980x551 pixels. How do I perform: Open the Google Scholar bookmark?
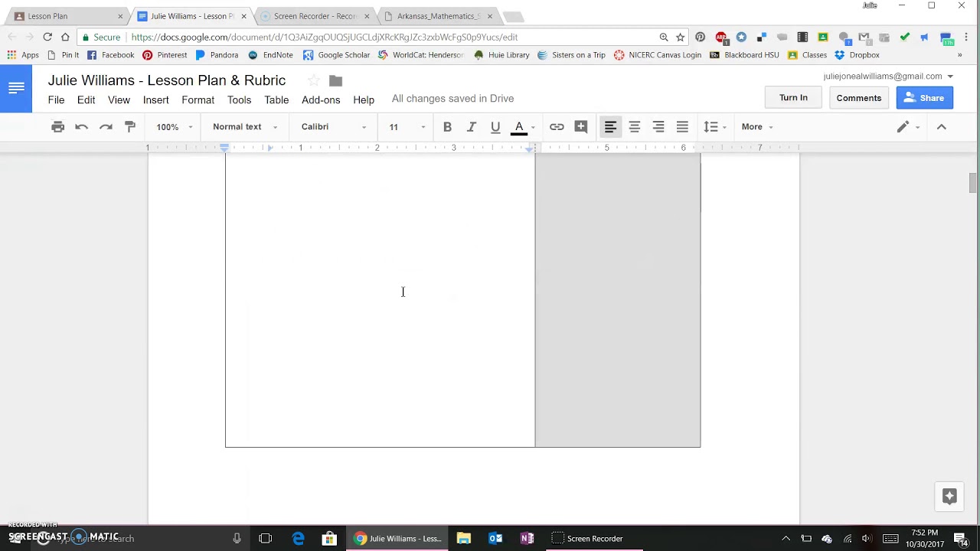(336, 55)
